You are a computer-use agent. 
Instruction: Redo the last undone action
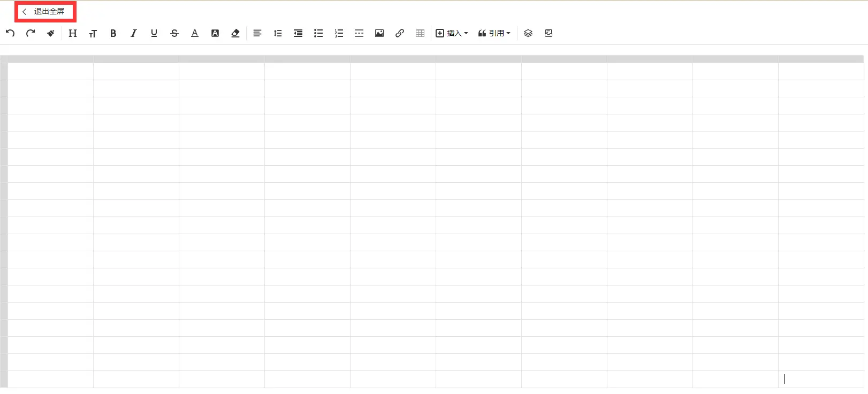click(31, 33)
